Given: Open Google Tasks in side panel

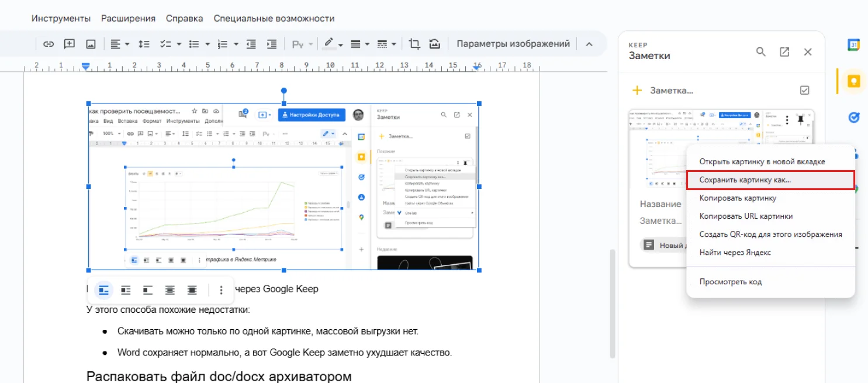Looking at the screenshot, I should (x=853, y=118).
